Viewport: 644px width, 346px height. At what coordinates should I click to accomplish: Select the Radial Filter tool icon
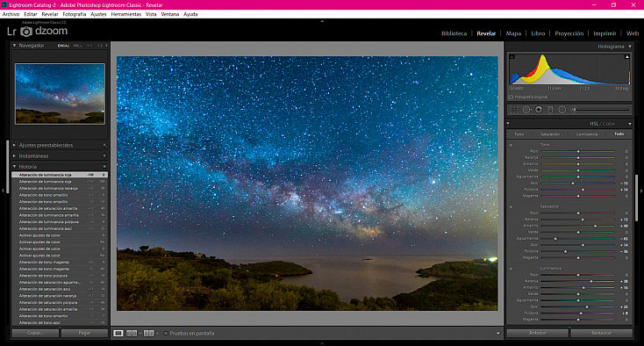pyautogui.click(x=562, y=110)
